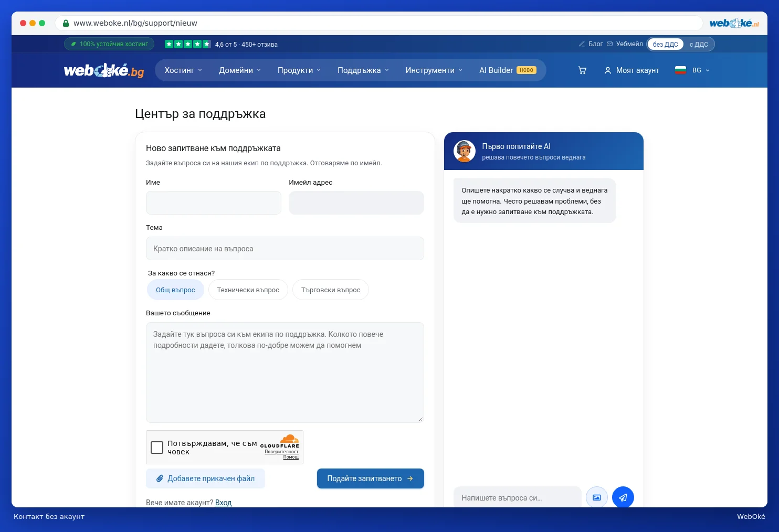Open the Уебмейл link
The image size is (779, 532).
tap(625, 44)
